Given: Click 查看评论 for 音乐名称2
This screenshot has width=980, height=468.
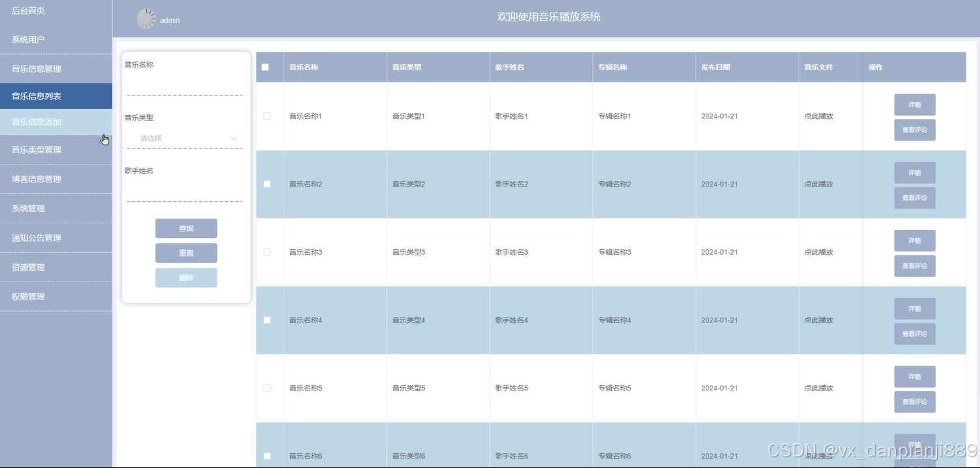Looking at the screenshot, I should [914, 198].
